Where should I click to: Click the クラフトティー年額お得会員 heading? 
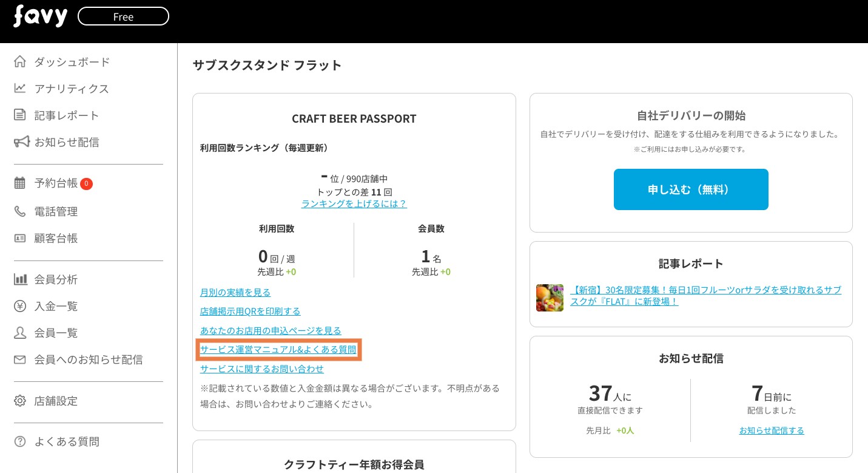coord(354,465)
